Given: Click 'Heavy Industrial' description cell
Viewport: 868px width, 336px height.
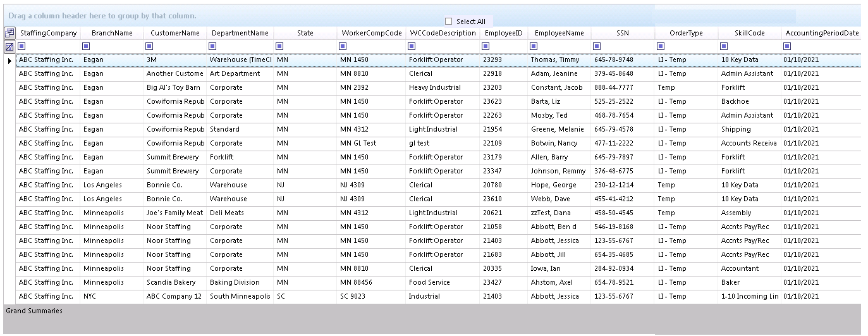Looking at the screenshot, I should [x=443, y=88].
